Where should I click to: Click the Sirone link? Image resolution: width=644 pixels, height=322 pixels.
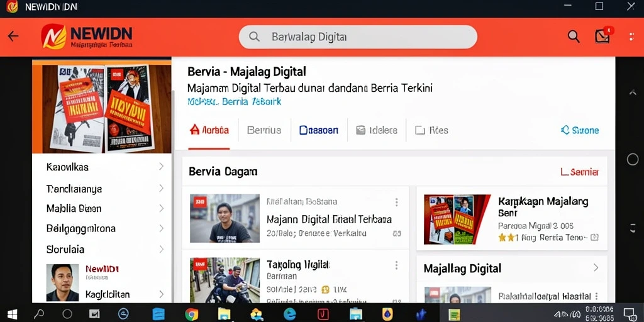click(x=580, y=130)
